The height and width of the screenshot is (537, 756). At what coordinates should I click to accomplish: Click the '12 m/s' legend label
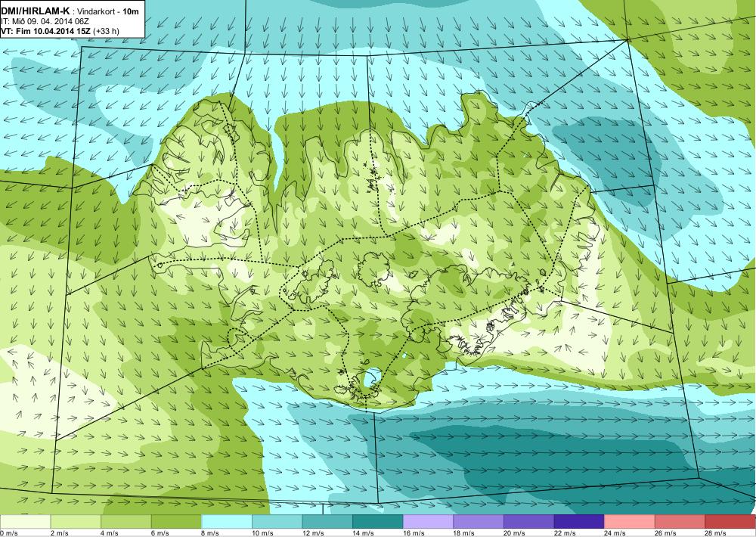(x=313, y=533)
